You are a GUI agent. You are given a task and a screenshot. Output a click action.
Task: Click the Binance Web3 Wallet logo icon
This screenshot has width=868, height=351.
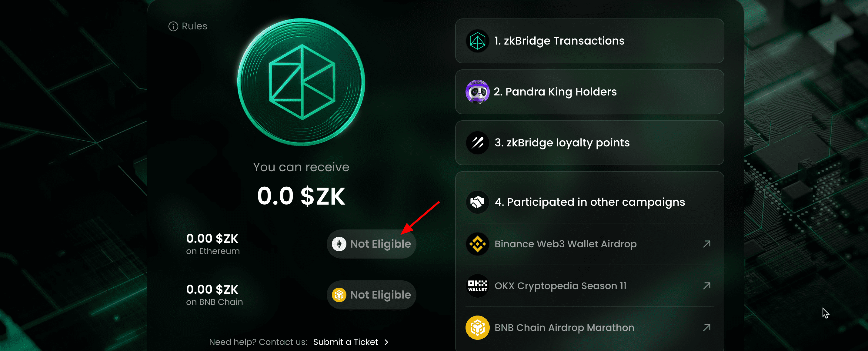(477, 244)
